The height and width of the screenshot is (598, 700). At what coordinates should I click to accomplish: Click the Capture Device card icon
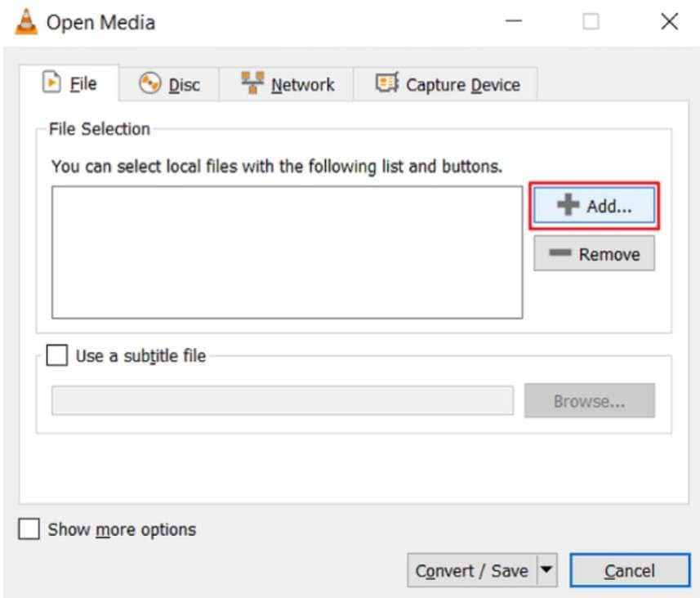click(386, 83)
